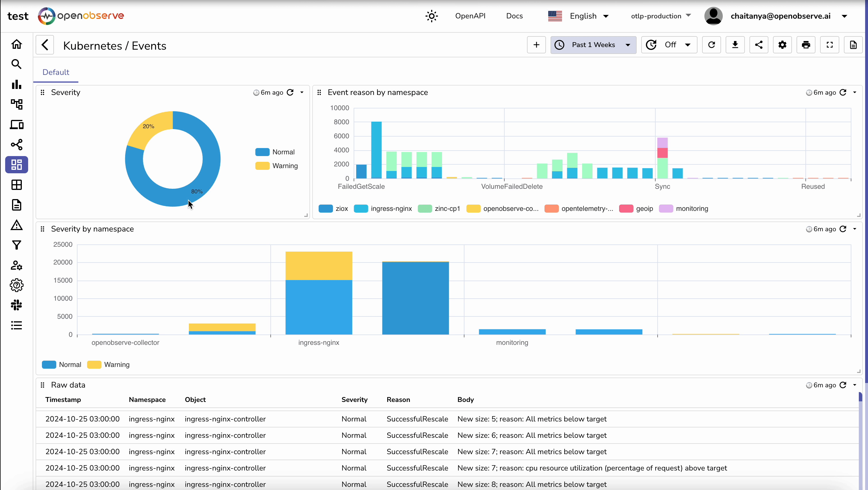Open the Alerts warning triangle icon
The image size is (868, 490).
pos(16,225)
